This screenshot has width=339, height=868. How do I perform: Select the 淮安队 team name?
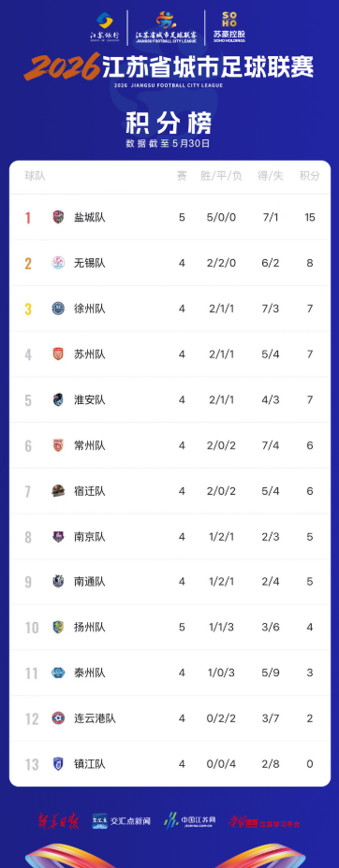(x=90, y=399)
